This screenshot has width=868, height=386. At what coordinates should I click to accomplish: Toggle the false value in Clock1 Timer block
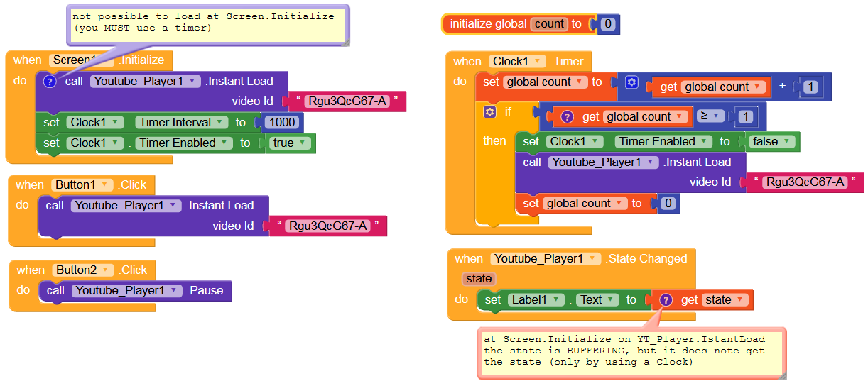click(770, 142)
